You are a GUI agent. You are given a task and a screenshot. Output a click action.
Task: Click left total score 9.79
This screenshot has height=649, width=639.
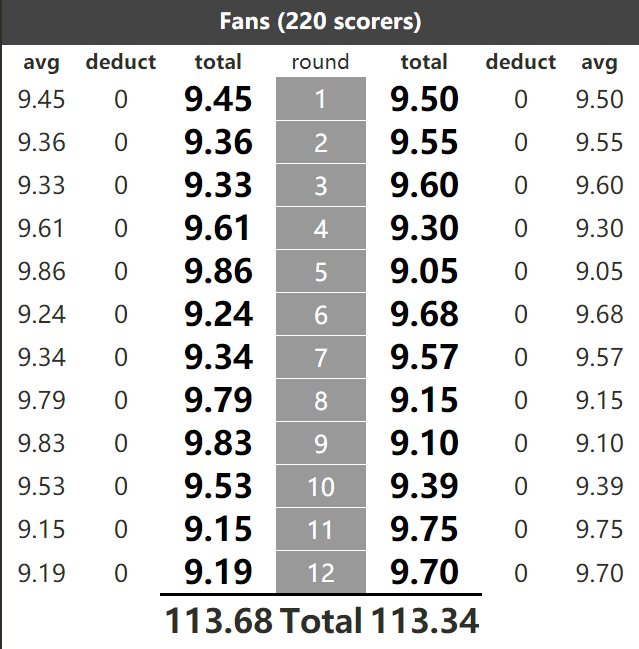point(218,400)
